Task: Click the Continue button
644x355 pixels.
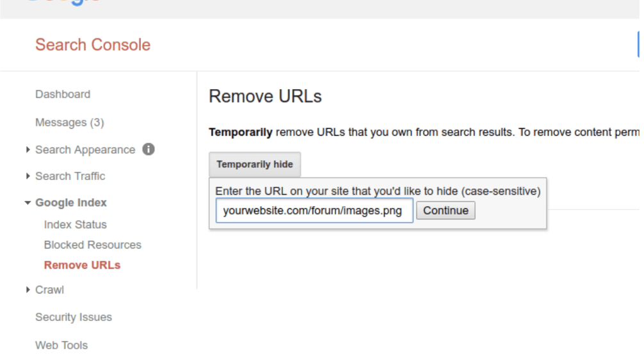Action: [446, 211]
